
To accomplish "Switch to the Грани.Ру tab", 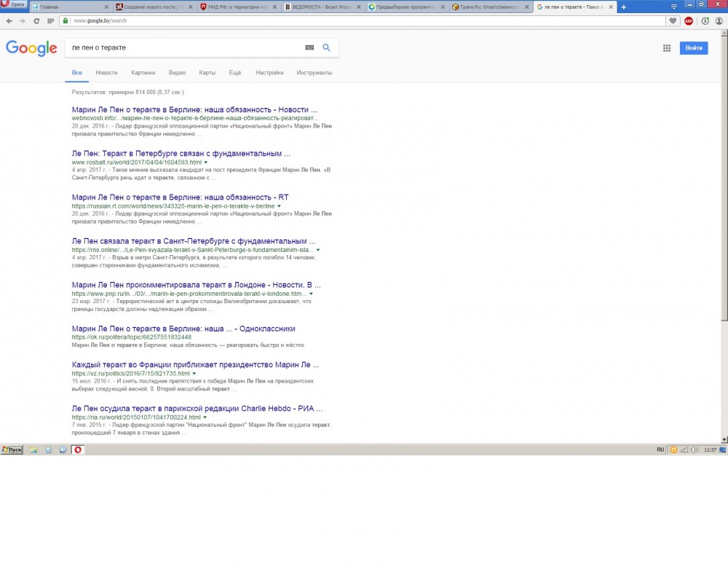I will tap(491, 7).
